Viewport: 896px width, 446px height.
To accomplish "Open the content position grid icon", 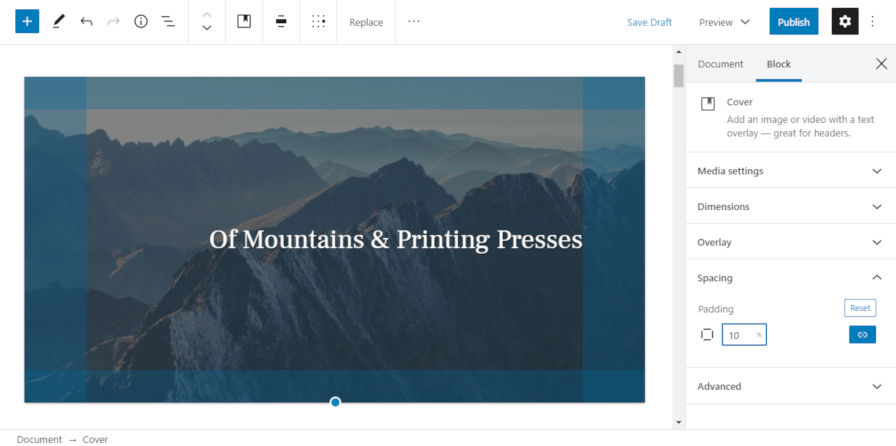I will pos(318,21).
